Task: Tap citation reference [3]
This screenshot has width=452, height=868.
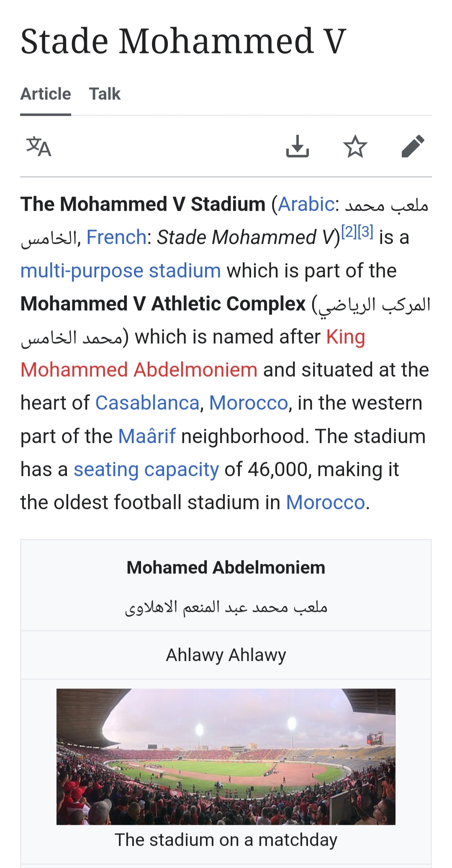Action: point(365,232)
